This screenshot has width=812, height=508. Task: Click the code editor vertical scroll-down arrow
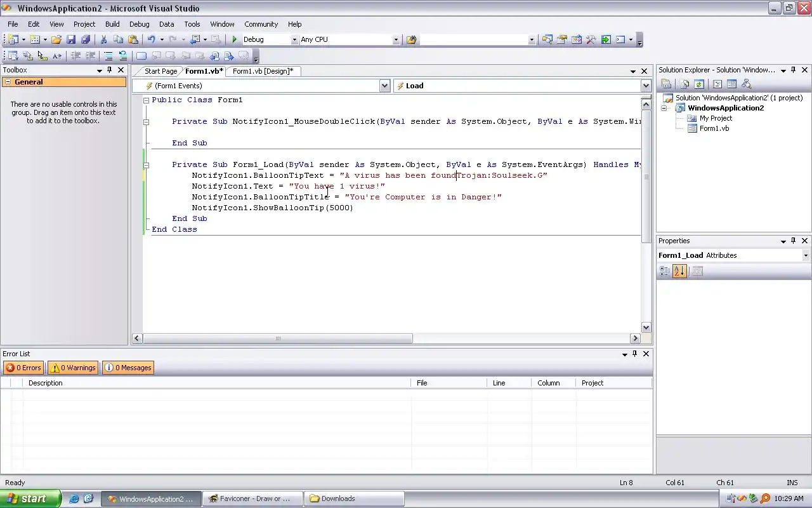[x=646, y=328]
